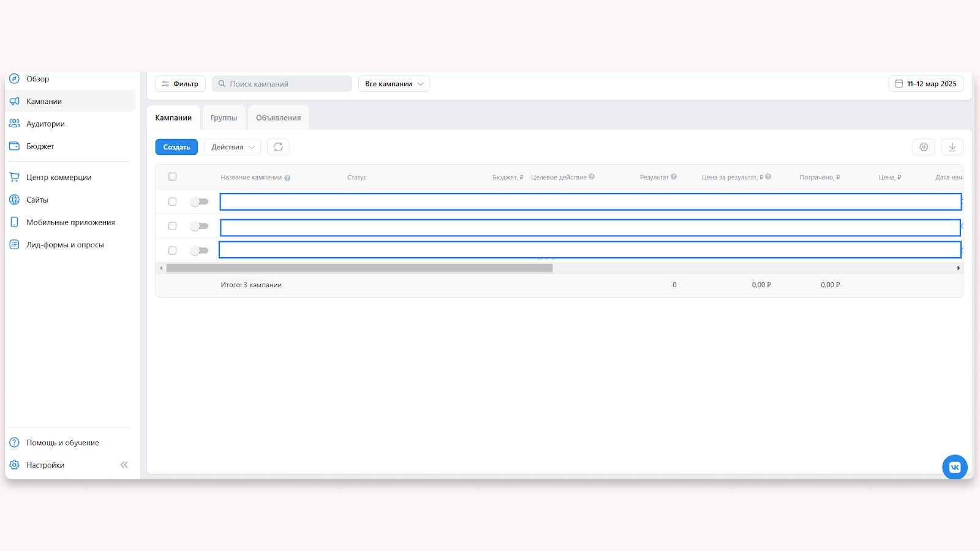Screen dimensions: 980x551
Task: Open the Бюджет wallet section
Action: click(x=40, y=146)
